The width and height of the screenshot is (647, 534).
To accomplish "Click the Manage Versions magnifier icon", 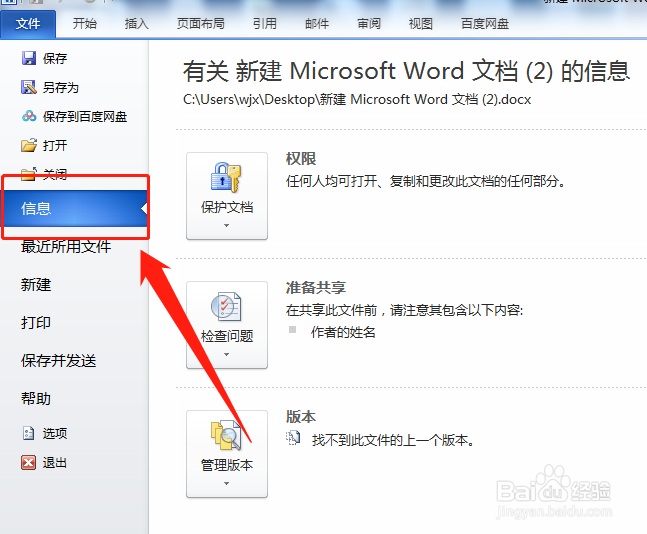I will pos(226,435).
